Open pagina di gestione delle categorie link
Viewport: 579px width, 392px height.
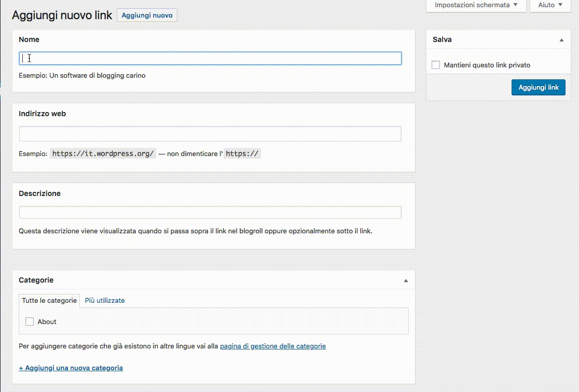(272, 346)
